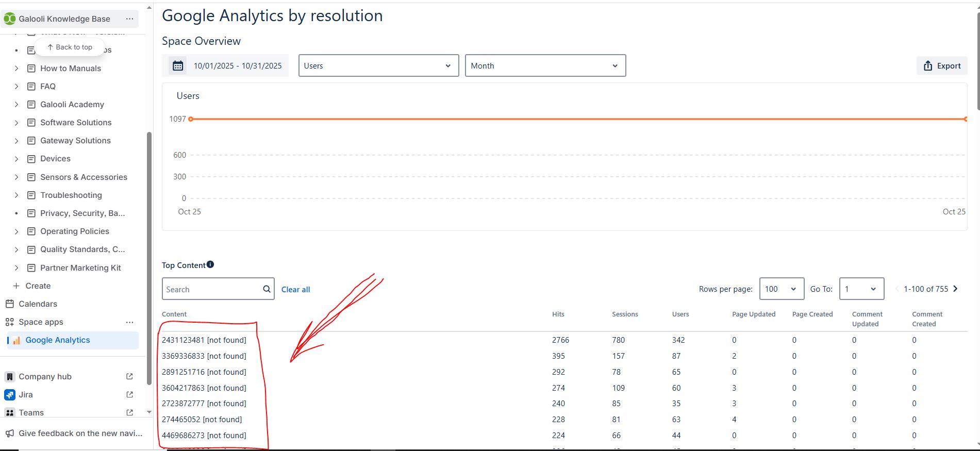The width and height of the screenshot is (980, 451).
Task: Expand the Galooli Academy tree item
Action: coord(16,105)
